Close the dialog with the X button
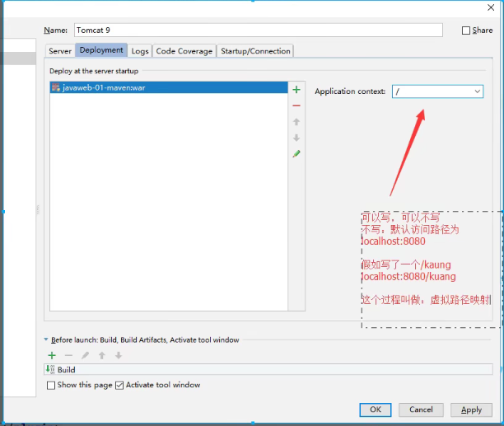 pyautogui.click(x=491, y=7)
